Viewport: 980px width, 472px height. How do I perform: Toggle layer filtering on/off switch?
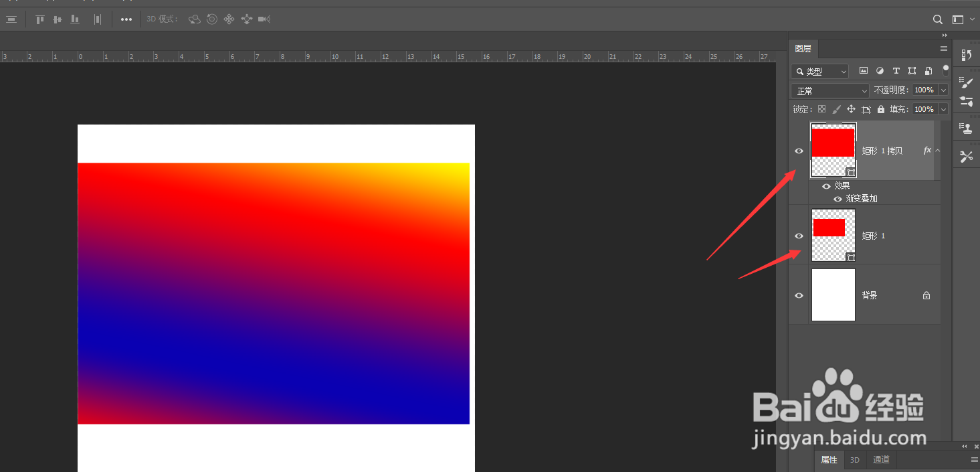click(x=946, y=70)
